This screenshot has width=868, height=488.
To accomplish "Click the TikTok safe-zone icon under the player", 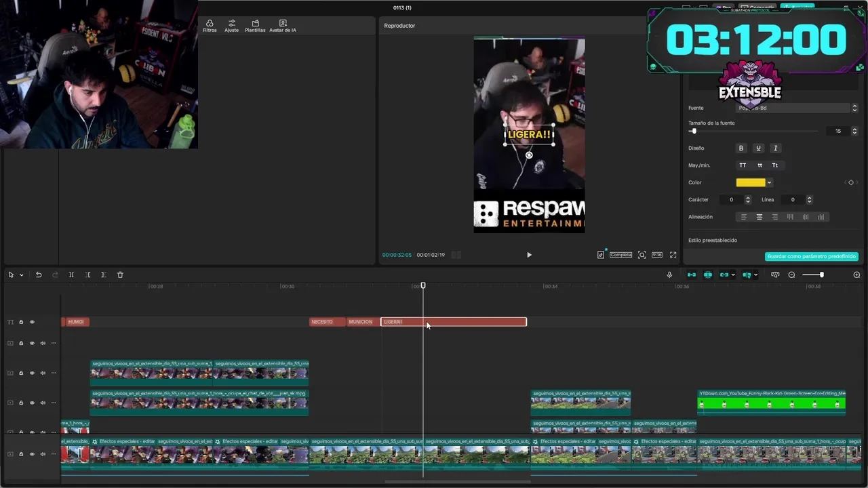I will (x=601, y=255).
